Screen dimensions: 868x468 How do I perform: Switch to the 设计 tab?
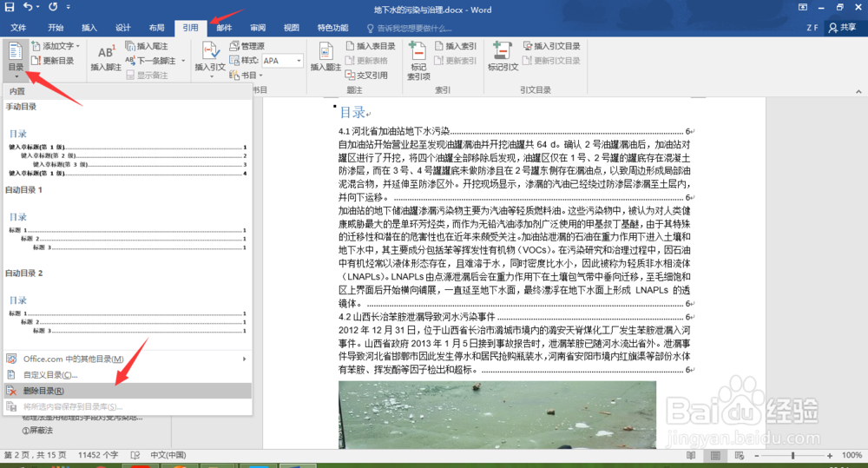tap(123, 27)
